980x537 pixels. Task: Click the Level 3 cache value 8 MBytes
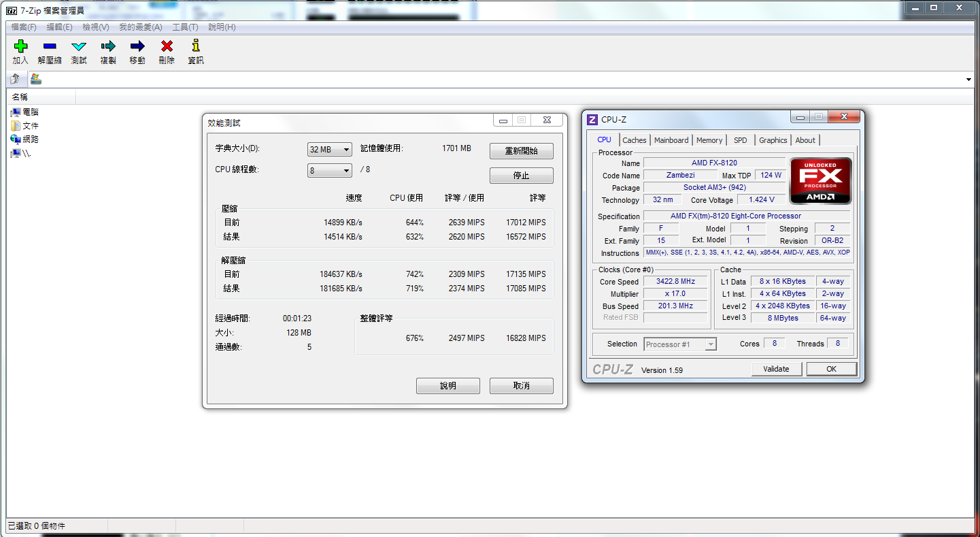[x=783, y=318]
